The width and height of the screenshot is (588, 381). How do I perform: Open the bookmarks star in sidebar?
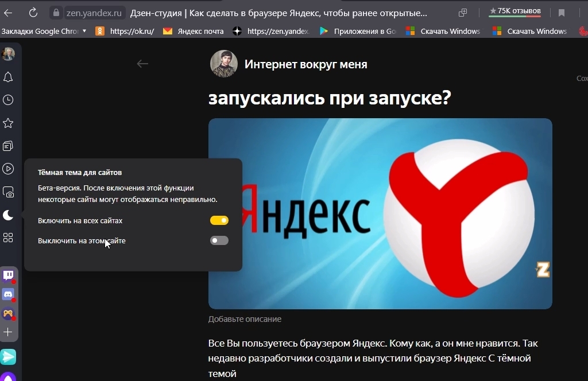pos(8,123)
